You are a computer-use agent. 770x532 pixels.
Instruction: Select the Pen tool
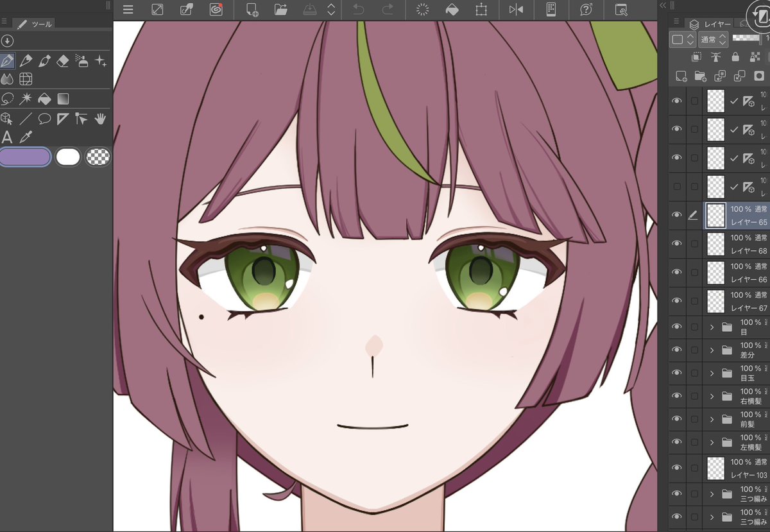[x=7, y=61]
